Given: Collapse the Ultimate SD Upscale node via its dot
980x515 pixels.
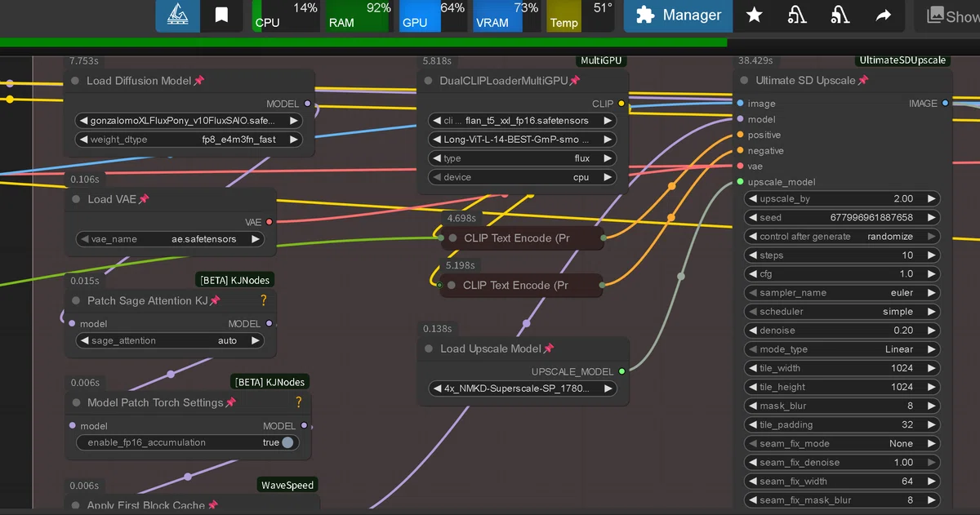Looking at the screenshot, I should [x=744, y=80].
